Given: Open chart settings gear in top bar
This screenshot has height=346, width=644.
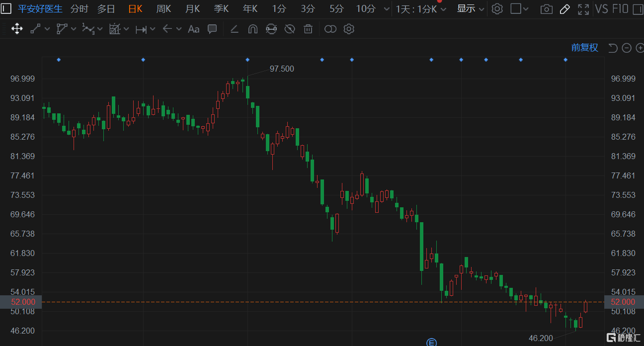Looking at the screenshot, I should (497, 8).
